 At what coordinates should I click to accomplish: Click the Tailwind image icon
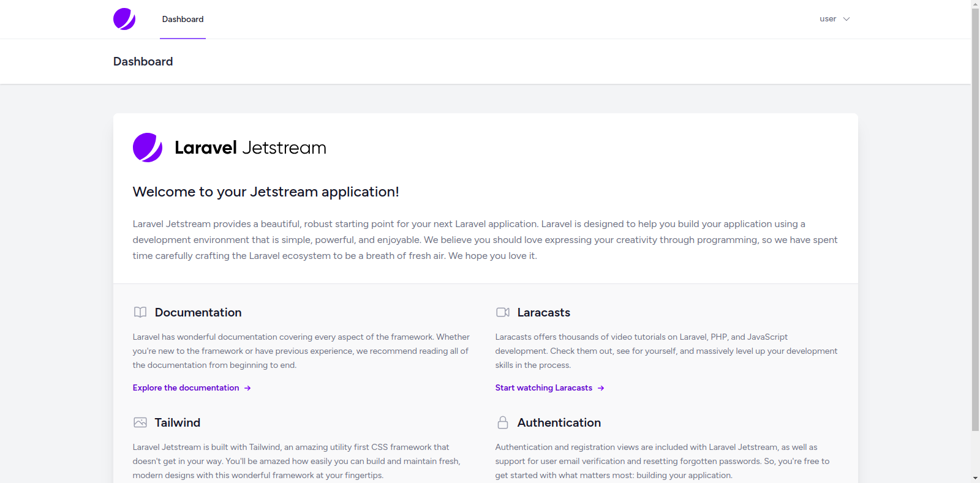tap(140, 422)
